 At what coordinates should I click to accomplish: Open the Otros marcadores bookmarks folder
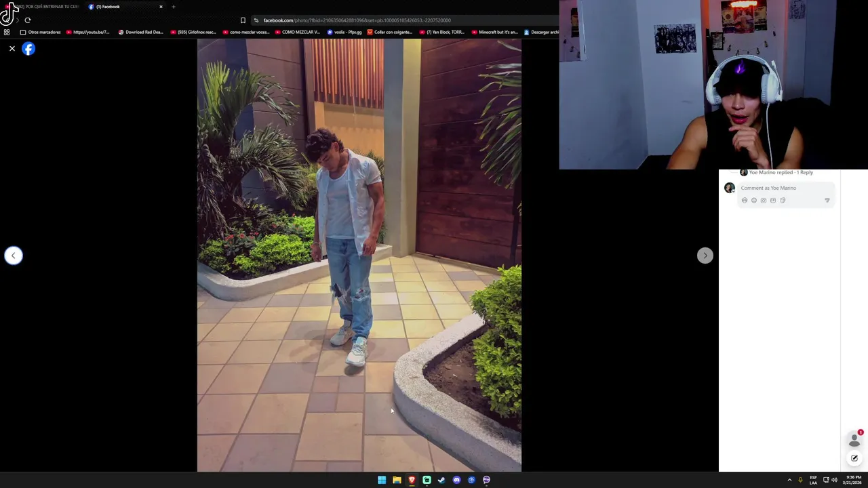(x=41, y=32)
